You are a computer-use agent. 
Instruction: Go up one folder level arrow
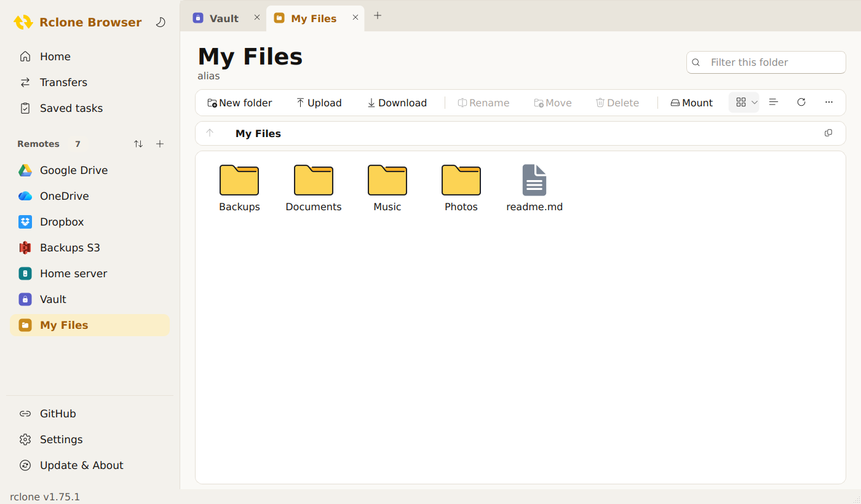pyautogui.click(x=210, y=133)
